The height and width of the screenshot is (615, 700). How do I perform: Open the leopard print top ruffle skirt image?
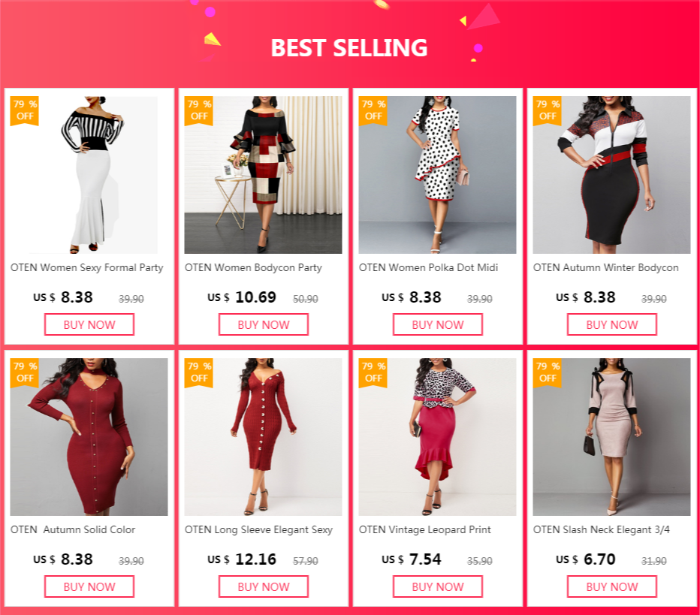(x=437, y=437)
